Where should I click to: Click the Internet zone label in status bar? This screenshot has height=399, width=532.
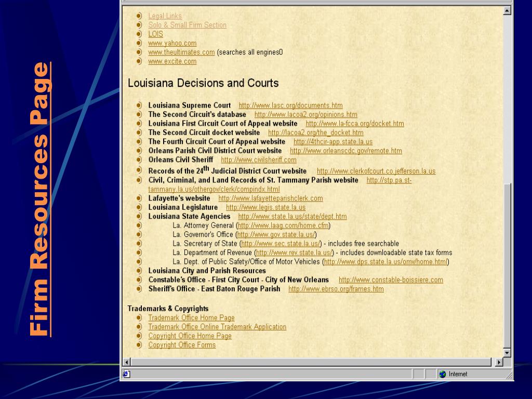click(x=458, y=374)
